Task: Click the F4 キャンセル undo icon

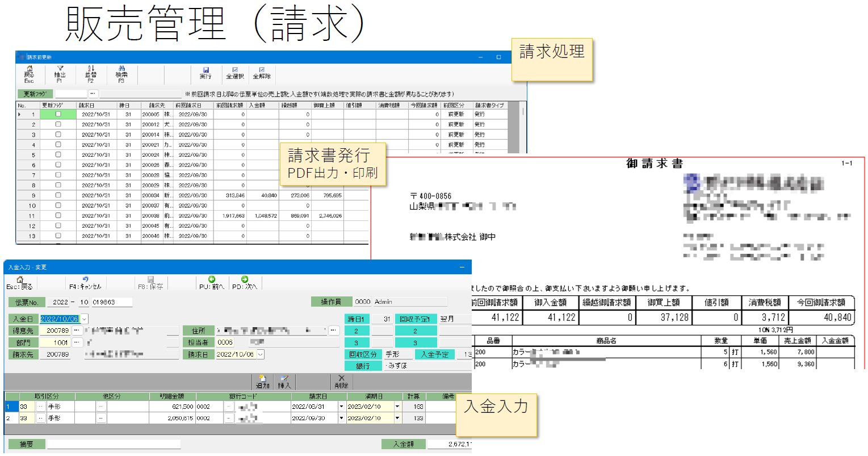Action: click(x=85, y=282)
